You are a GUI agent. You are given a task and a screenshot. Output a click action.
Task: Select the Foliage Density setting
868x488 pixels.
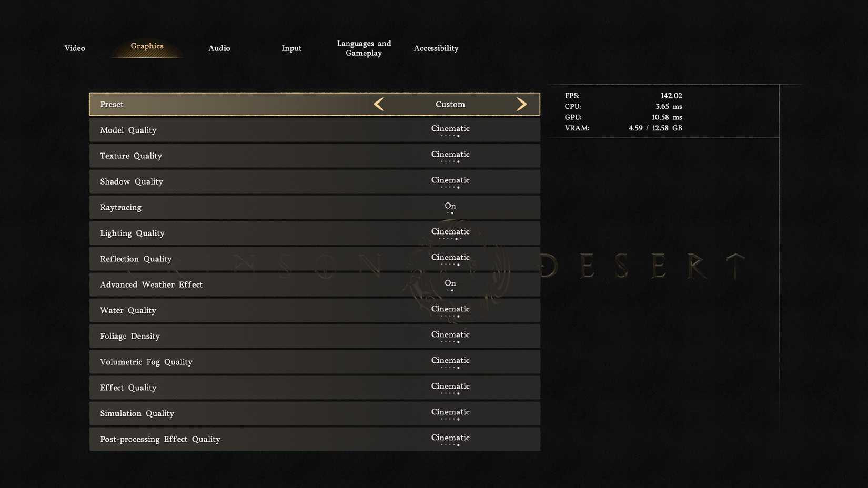[x=315, y=336]
